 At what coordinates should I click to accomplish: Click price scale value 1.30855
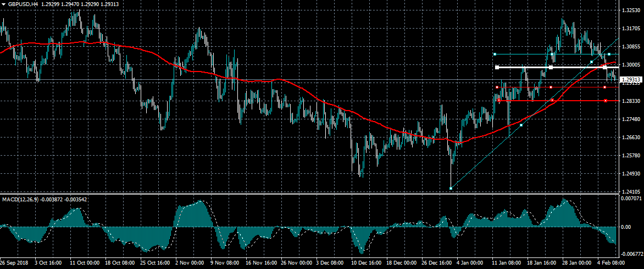(631, 46)
